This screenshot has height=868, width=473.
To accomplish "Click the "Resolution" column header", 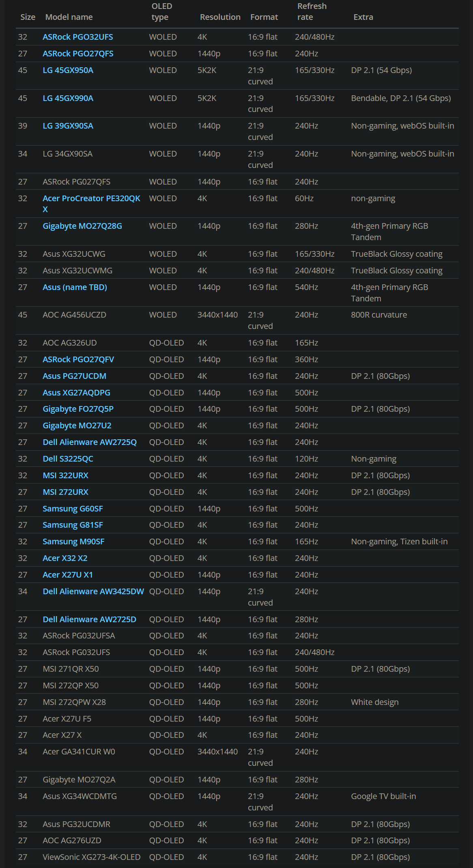I will click(x=220, y=17).
